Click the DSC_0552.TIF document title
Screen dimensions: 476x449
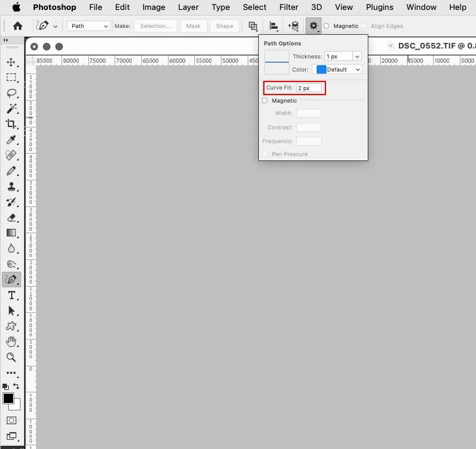pos(437,46)
